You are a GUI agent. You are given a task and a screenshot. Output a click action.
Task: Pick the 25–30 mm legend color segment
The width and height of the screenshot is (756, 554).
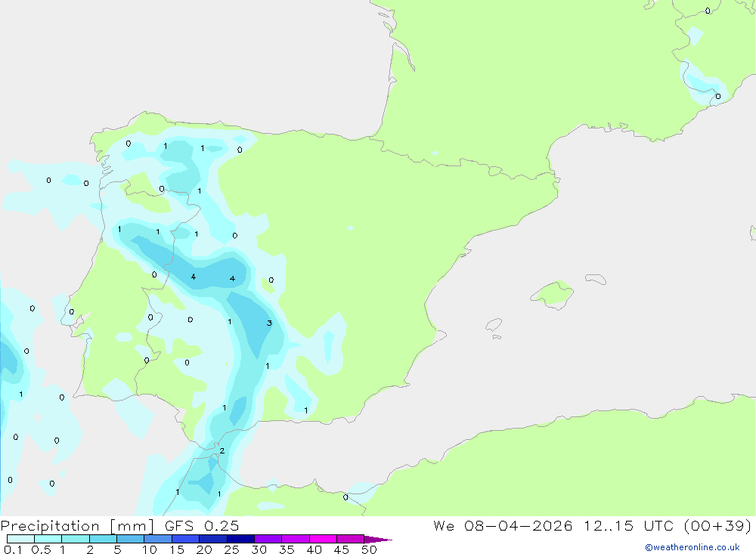point(240,539)
